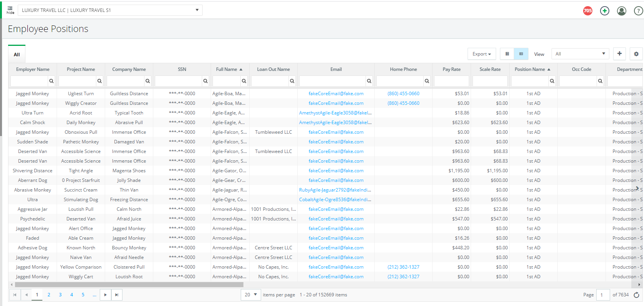Select the '0 Project Starfruit' cell

click(x=81, y=180)
